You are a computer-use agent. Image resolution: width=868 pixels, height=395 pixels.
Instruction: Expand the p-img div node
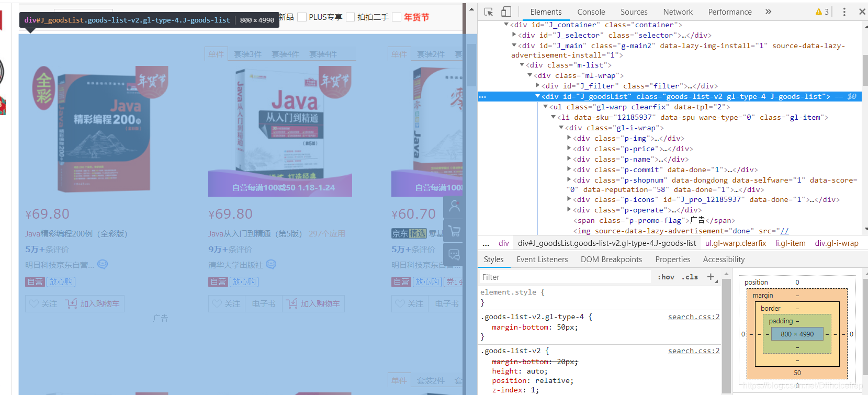pos(569,138)
